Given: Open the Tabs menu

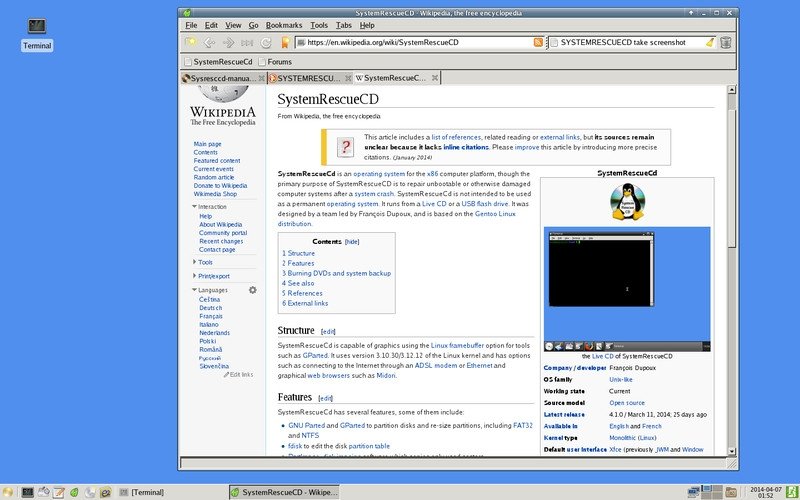Looking at the screenshot, I should [x=344, y=25].
